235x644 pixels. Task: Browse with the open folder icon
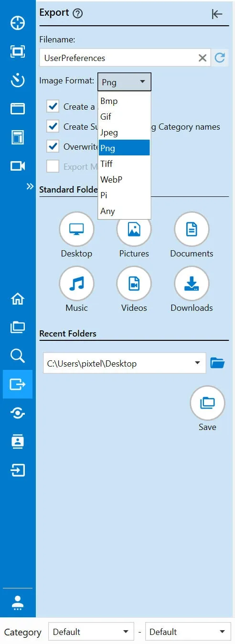[217, 363]
